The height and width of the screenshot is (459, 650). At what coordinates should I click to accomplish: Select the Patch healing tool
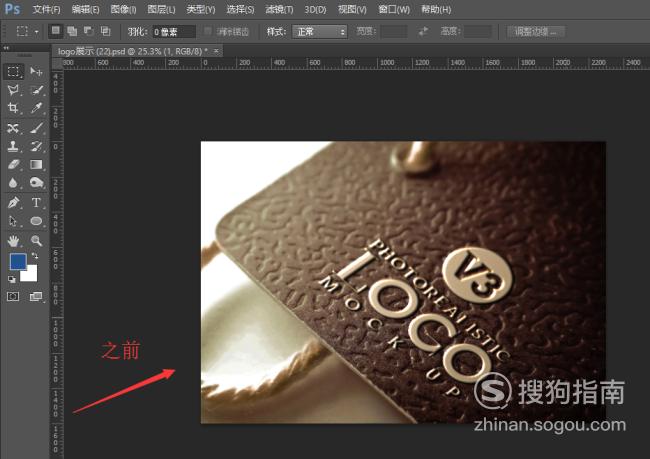(13, 128)
